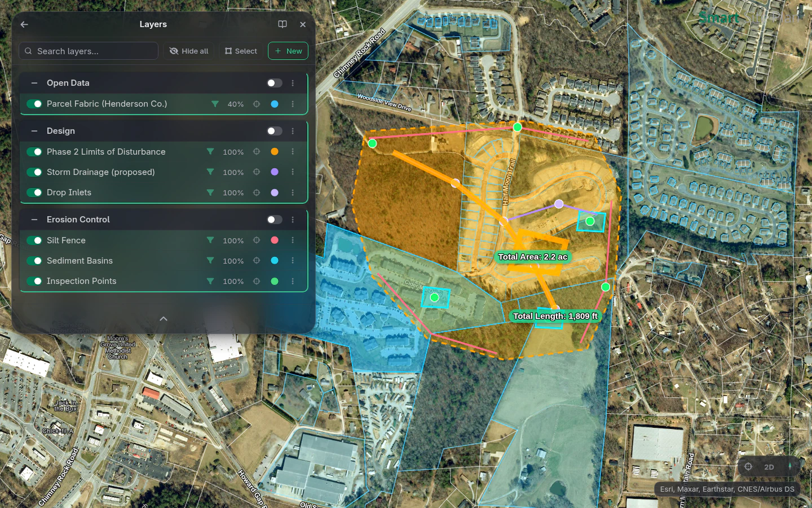The image size is (812, 508).
Task: Open Phase 2 Limits layer more options
Action: coord(293,152)
